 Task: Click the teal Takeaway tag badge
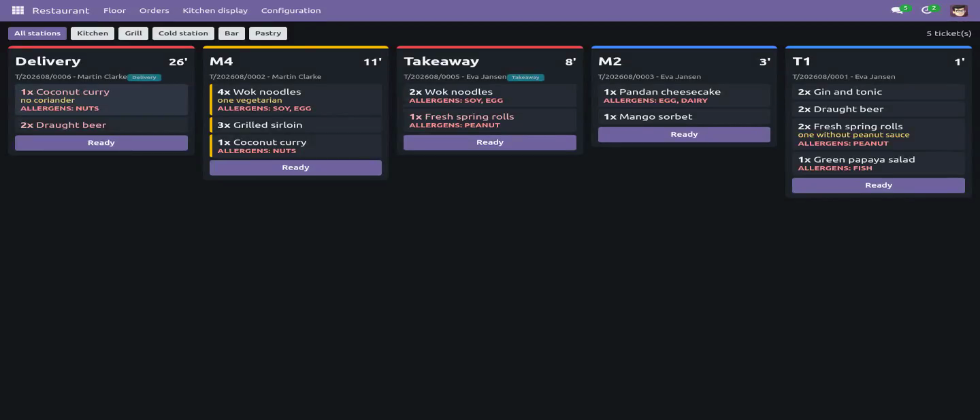click(x=525, y=78)
